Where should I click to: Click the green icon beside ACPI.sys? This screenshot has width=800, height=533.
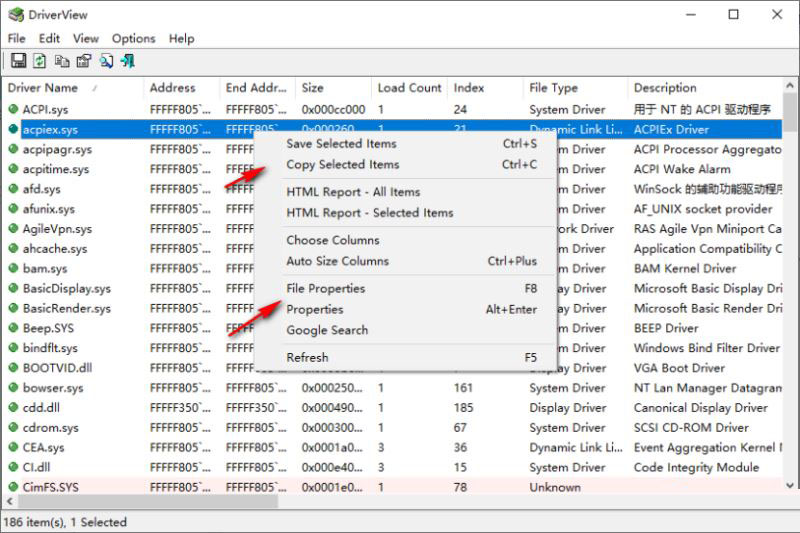click(x=14, y=109)
